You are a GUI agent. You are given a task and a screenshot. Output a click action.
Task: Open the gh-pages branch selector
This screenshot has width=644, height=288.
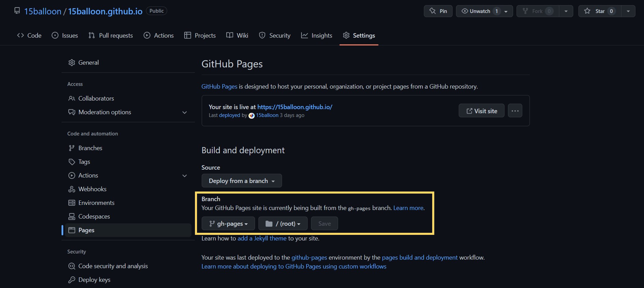tap(228, 223)
